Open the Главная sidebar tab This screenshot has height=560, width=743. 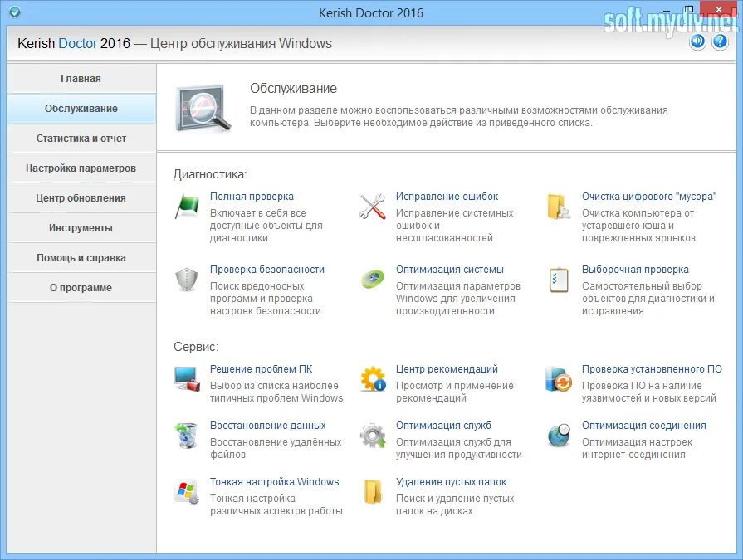81,79
